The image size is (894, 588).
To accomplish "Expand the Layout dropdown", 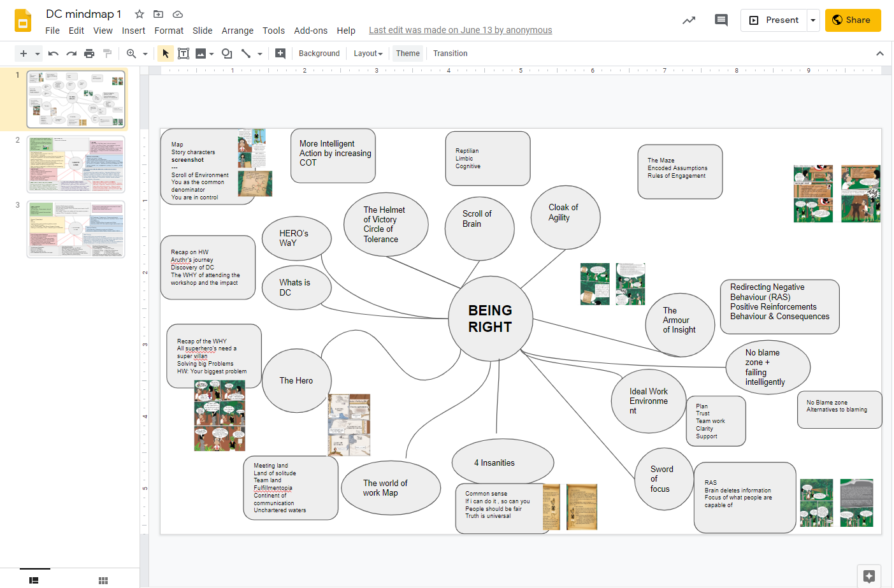I will (x=368, y=54).
